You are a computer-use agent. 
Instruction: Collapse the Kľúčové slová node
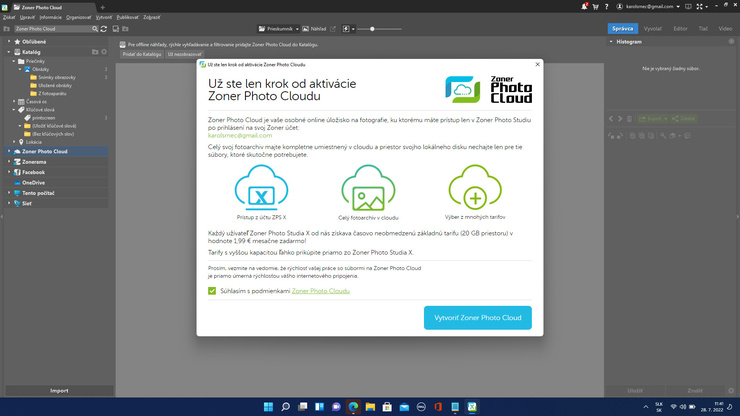click(14, 110)
